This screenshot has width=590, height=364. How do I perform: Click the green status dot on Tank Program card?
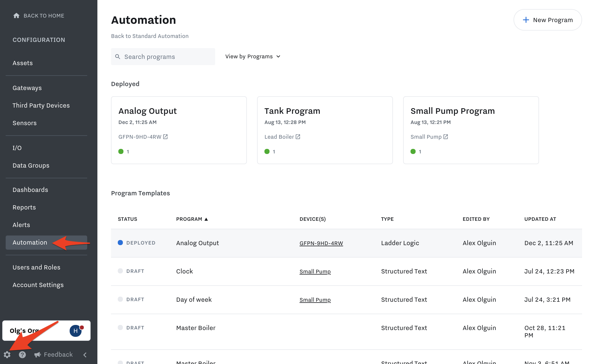point(267,151)
